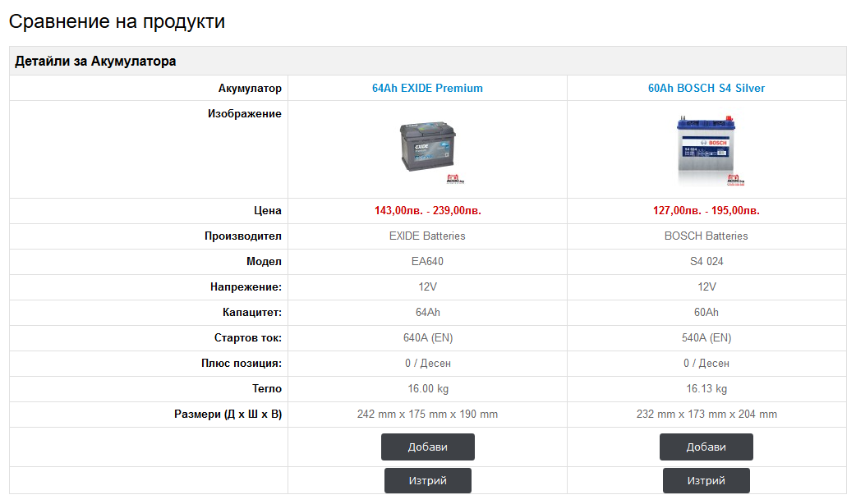This screenshot has height=504, width=856.
Task: Select dimensions 232 mm x 173 mm x 204 mm
Action: (x=706, y=415)
